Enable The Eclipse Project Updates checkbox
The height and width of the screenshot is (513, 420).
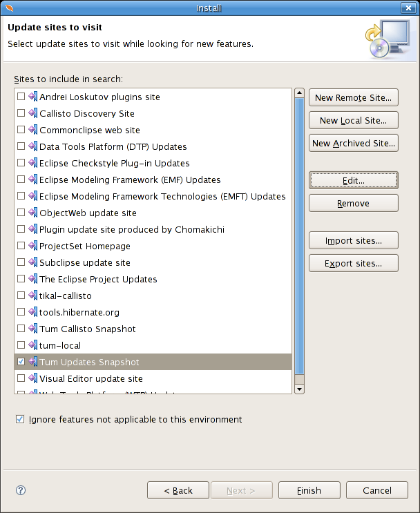coord(21,279)
